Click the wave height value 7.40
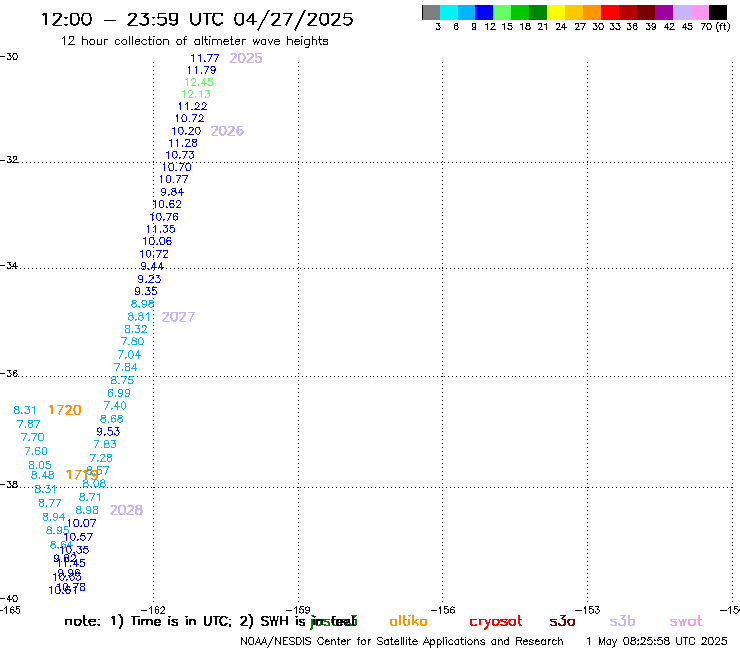The image size is (740, 650). [x=115, y=405]
